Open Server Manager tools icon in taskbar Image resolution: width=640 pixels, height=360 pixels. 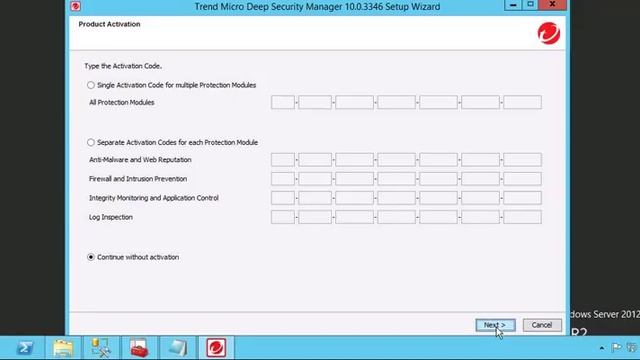pos(100,348)
